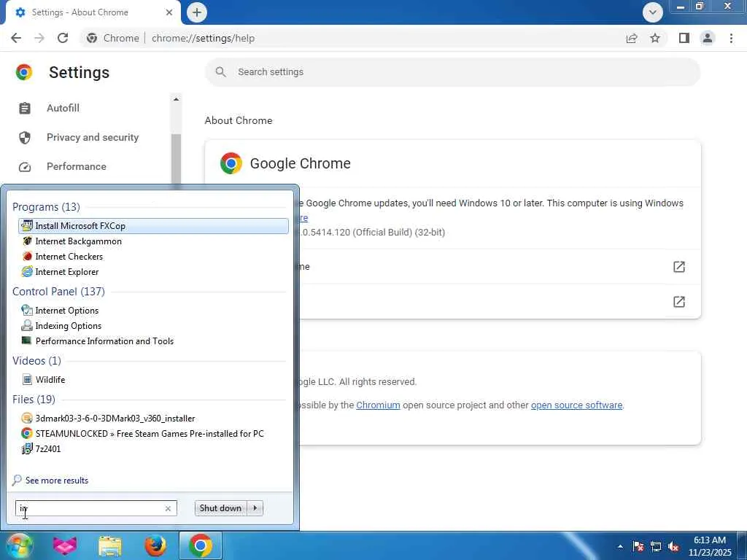747x560 pixels.
Task: Click the Performance gauge icon
Action: (x=25, y=167)
